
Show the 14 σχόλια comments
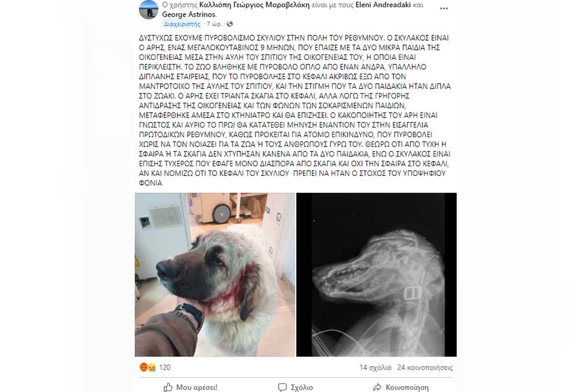click(x=375, y=367)
